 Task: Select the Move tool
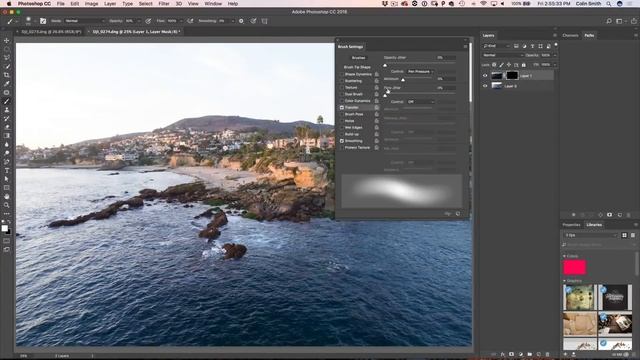point(7,40)
